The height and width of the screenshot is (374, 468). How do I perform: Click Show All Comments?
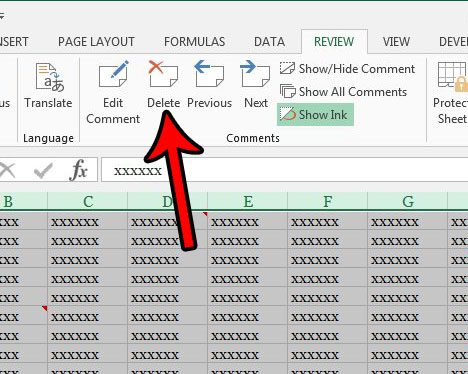[x=343, y=92]
